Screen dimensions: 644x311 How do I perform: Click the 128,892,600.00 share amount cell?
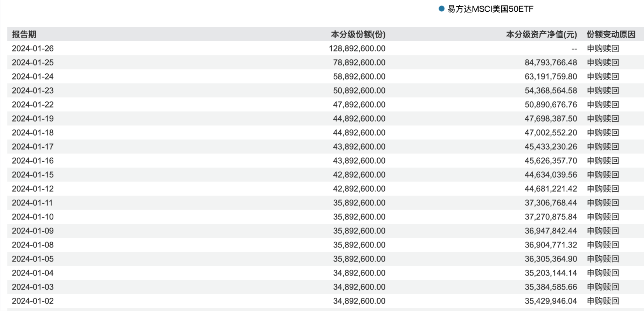point(357,48)
